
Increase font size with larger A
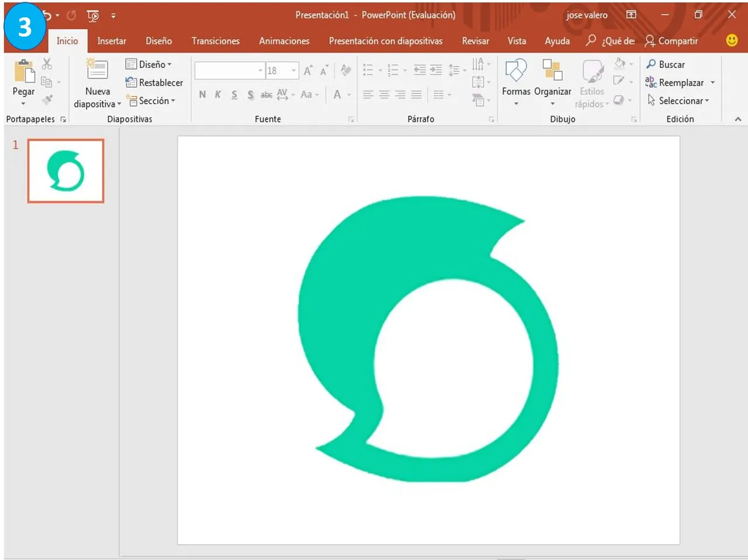(308, 71)
